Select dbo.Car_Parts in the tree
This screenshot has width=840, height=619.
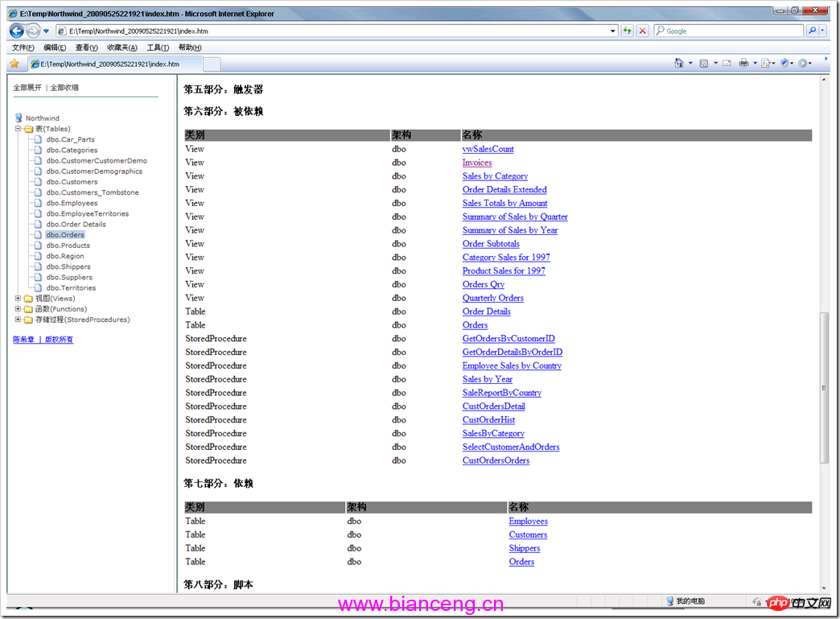pyautogui.click(x=70, y=139)
